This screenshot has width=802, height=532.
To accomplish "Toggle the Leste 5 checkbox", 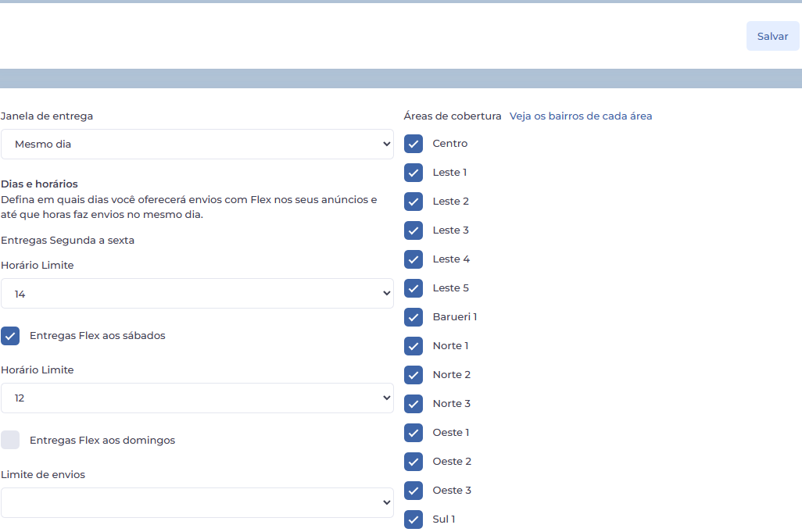I will tap(414, 288).
